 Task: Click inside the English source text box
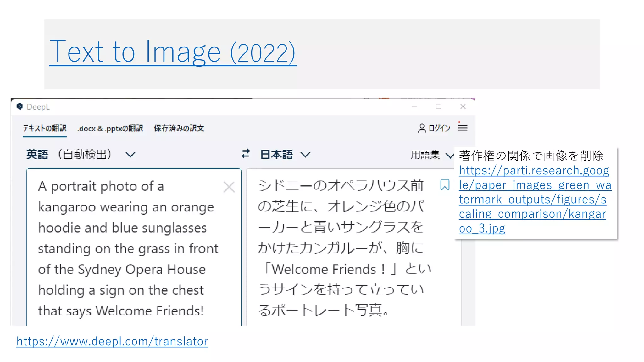click(134, 247)
